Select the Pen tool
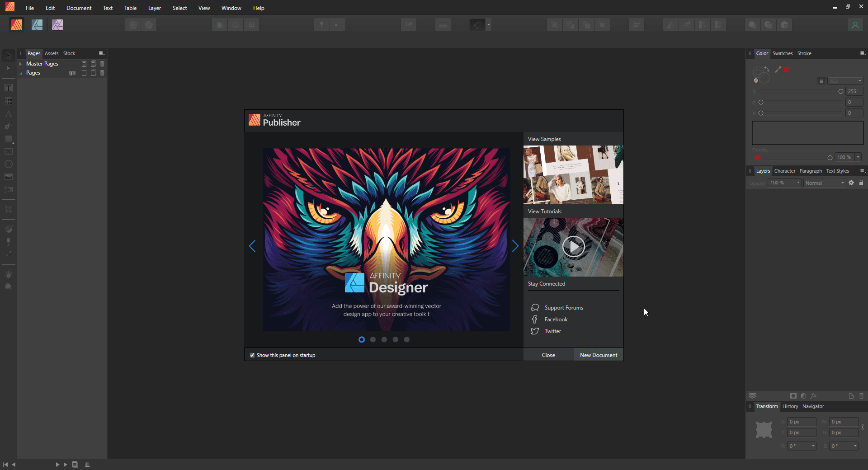Image resolution: width=868 pixels, height=470 pixels. point(8,127)
